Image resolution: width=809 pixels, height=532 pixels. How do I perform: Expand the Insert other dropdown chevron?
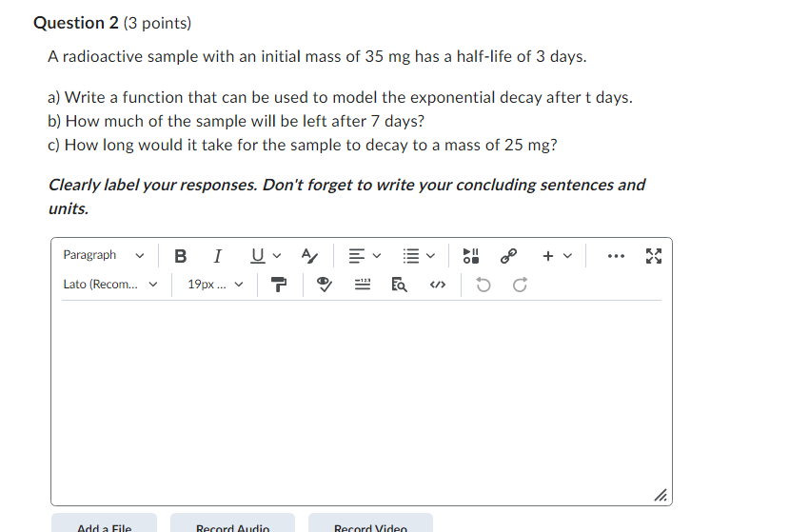[567, 256]
